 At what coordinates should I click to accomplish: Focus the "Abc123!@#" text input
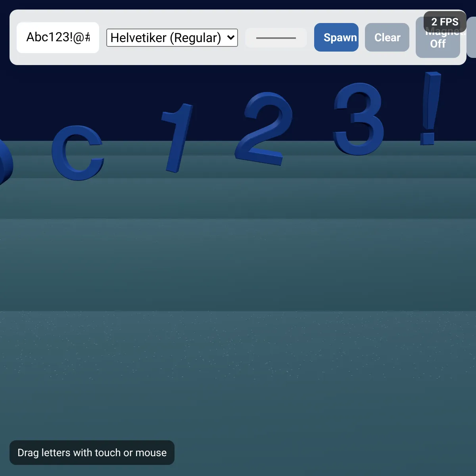(x=58, y=37)
